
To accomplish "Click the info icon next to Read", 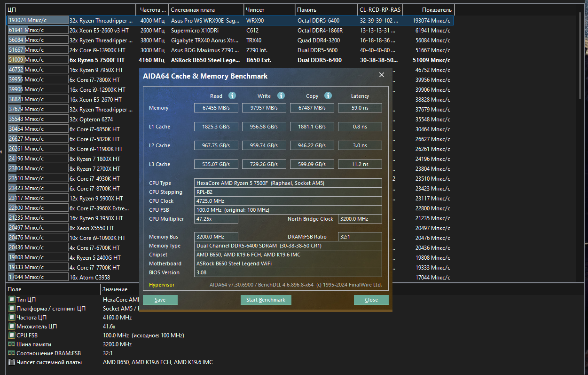I will pyautogui.click(x=232, y=96).
